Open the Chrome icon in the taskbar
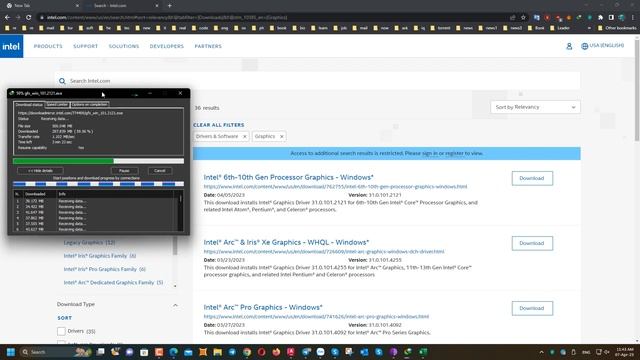Viewport: 640px width, 360px height. click(x=247, y=352)
